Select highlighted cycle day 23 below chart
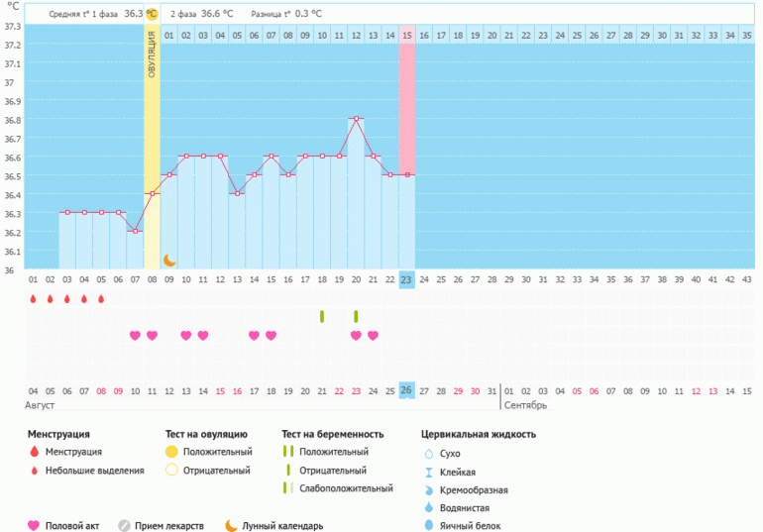The image size is (763, 532). pos(407,279)
